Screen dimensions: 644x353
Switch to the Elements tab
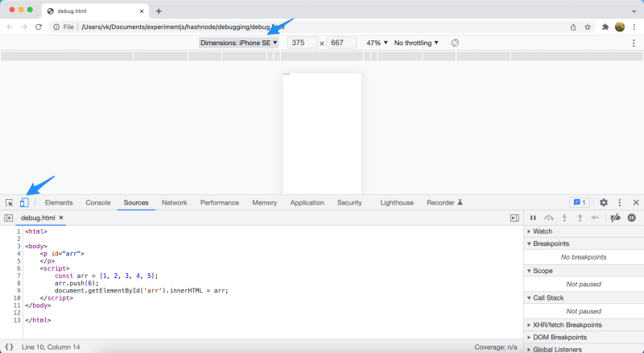(x=59, y=202)
